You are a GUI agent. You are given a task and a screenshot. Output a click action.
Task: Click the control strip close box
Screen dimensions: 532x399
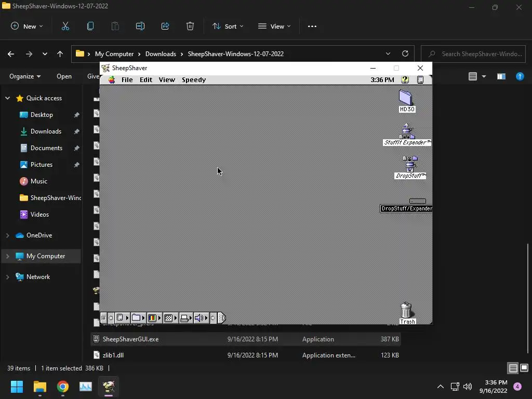(103, 318)
